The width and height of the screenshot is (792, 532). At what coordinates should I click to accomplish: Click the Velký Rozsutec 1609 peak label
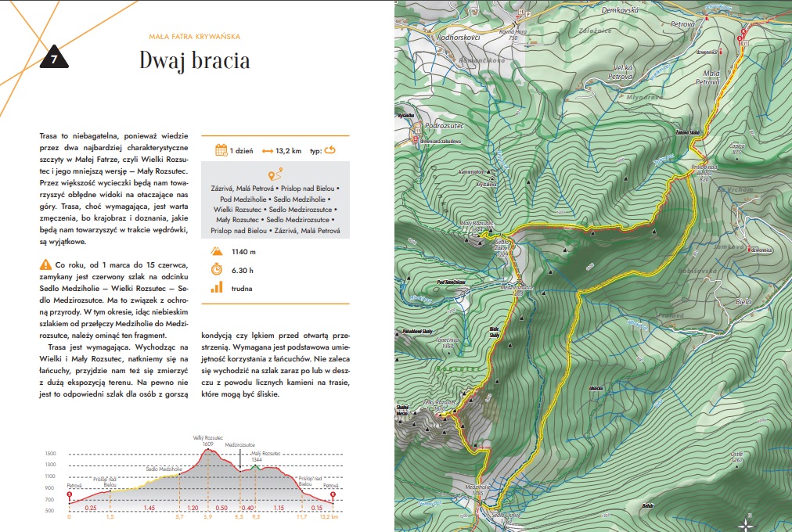(x=208, y=440)
